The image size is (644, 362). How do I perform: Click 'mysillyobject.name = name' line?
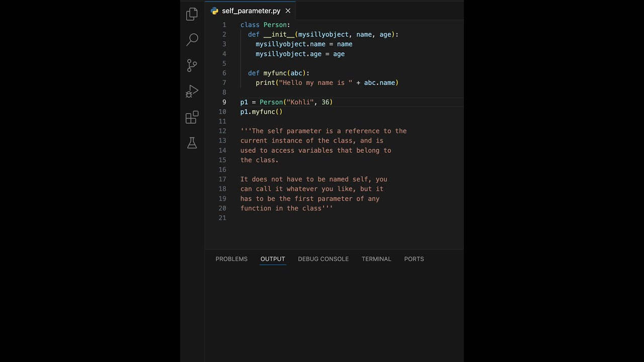(x=304, y=44)
